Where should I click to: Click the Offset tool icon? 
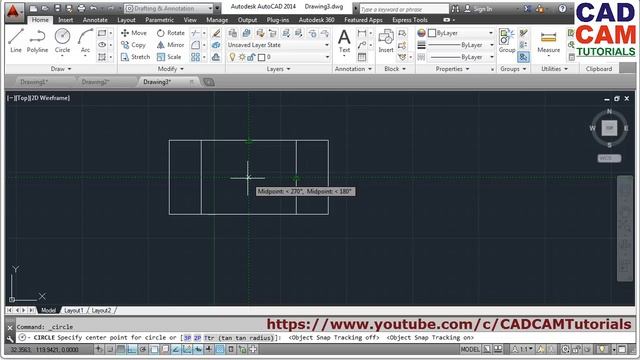[x=216, y=57]
